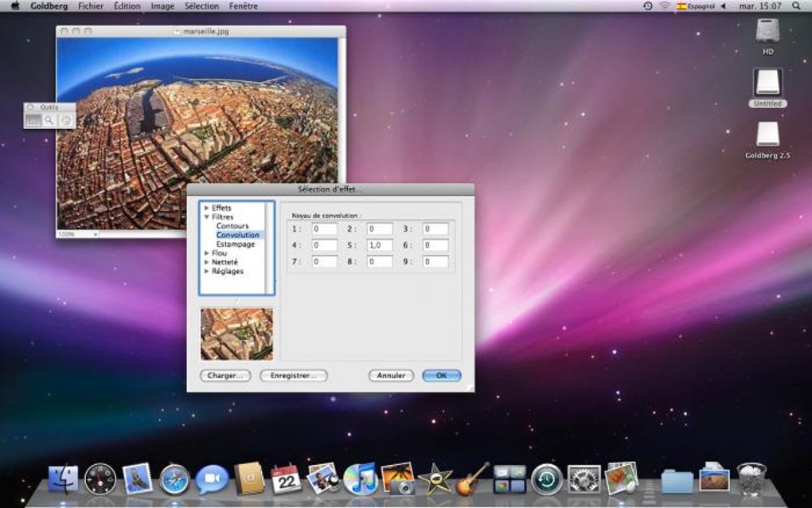Open the 100% zoom popup in marseille.jpg window

[78, 234]
